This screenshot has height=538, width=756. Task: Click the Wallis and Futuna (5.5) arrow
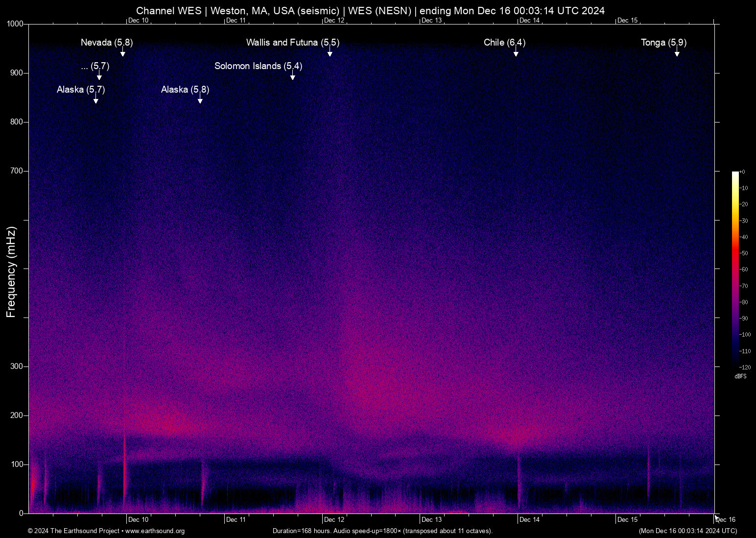(x=330, y=52)
